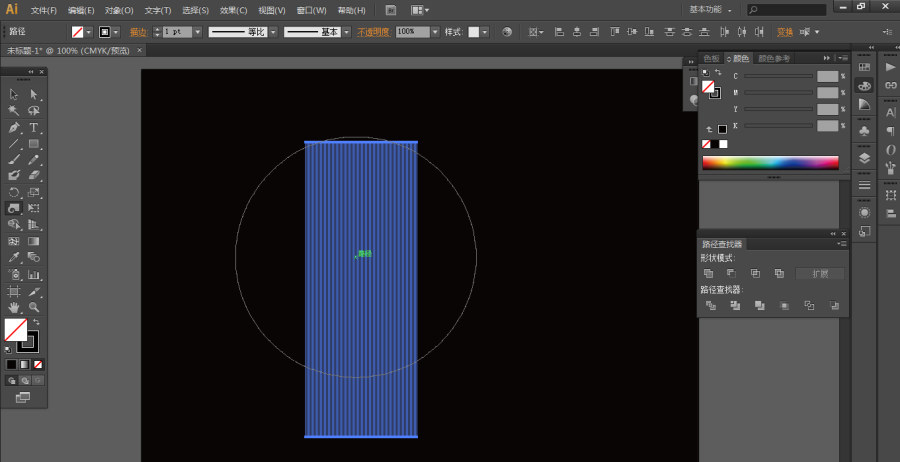
Task: Set paint mode to None in toolbox
Action: [38, 364]
